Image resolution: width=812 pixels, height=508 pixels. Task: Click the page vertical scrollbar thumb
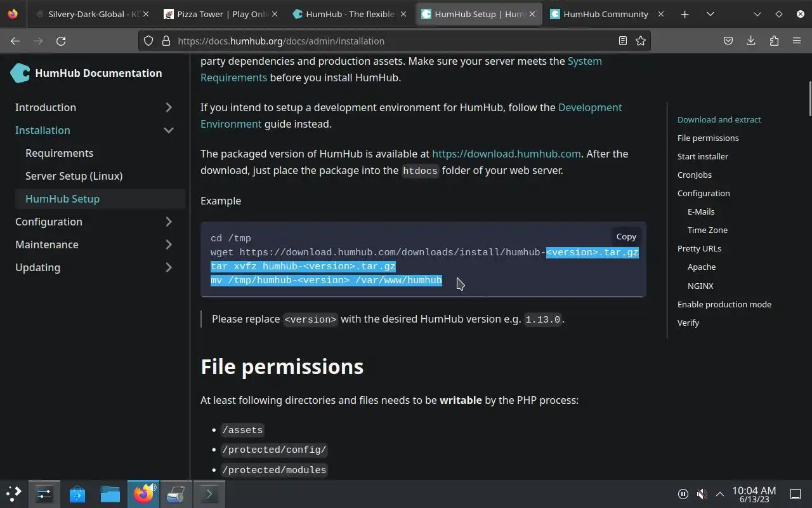[x=809, y=98]
